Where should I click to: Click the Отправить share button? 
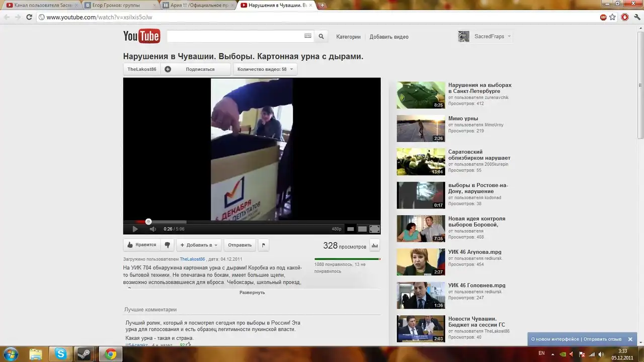(239, 245)
